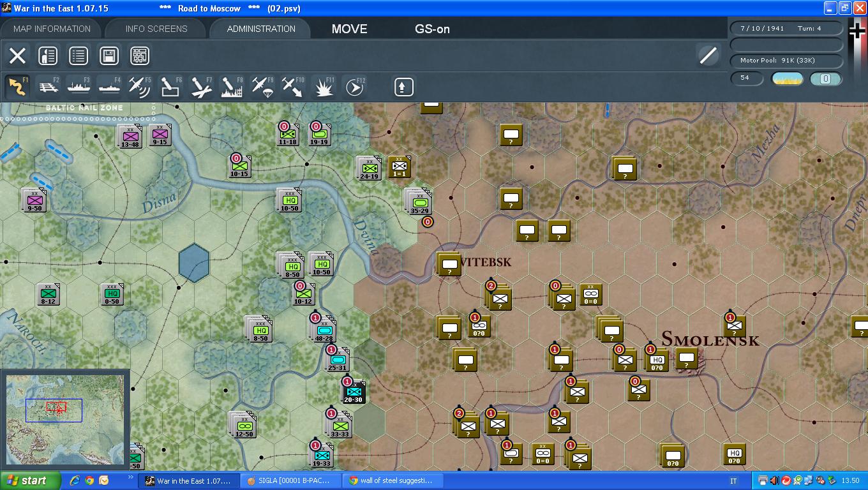Open the commander's report icon
This screenshot has height=490, width=868.
click(48, 56)
